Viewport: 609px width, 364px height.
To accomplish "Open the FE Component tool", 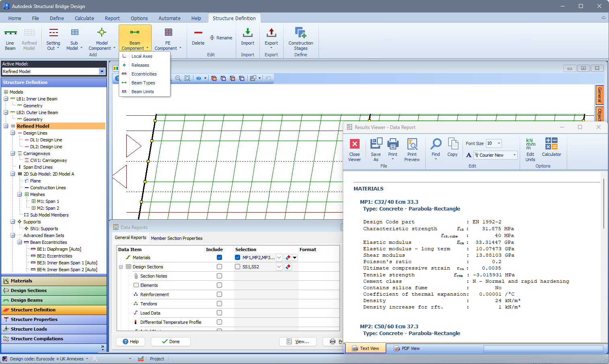I will coord(168,39).
